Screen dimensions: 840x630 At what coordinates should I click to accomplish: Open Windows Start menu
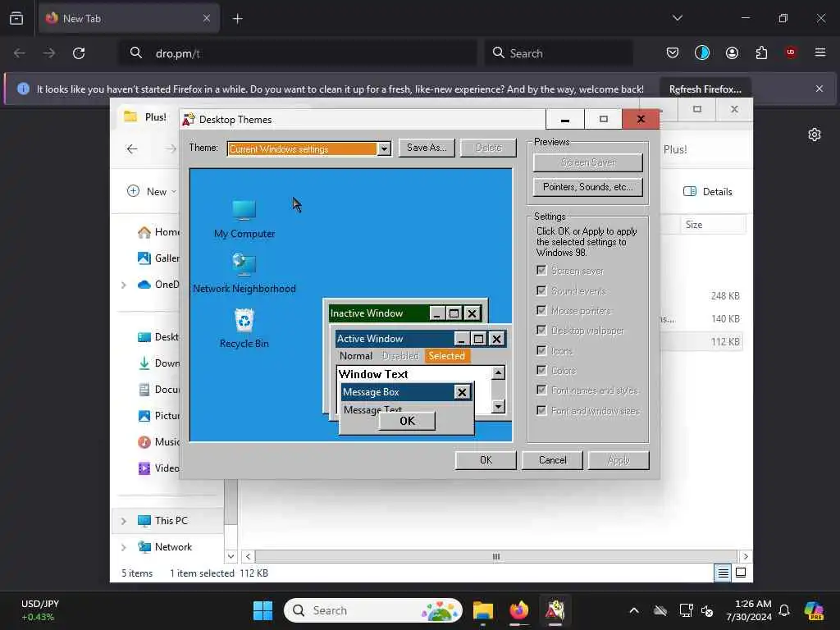262,610
